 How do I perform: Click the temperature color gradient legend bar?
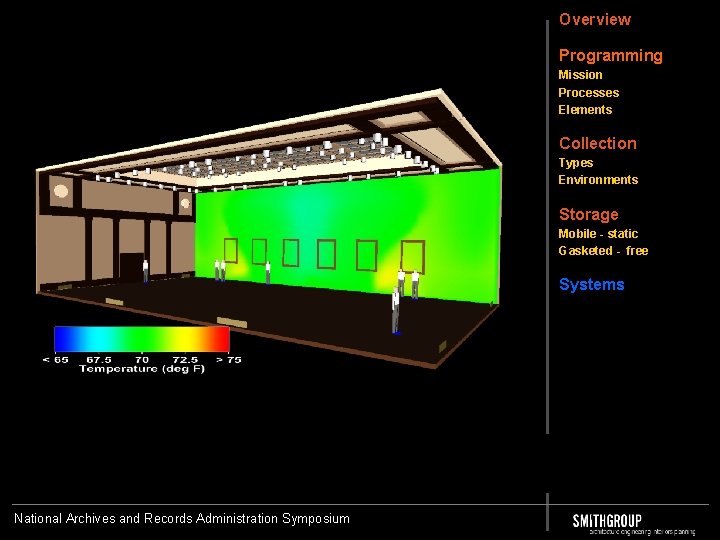pyautogui.click(x=141, y=339)
